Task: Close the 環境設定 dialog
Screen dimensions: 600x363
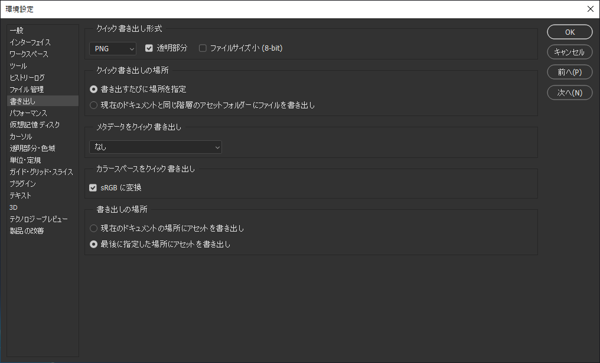Action: [x=590, y=9]
